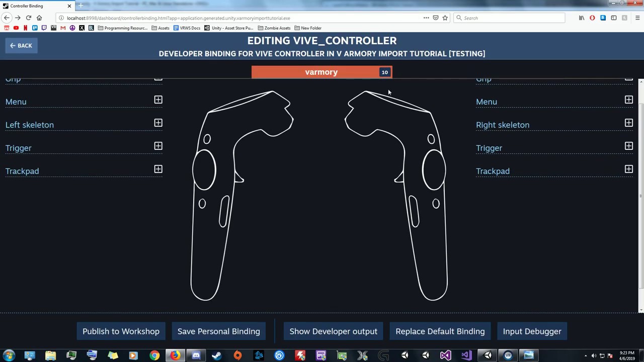Click Publish to Workshop

coord(121,331)
